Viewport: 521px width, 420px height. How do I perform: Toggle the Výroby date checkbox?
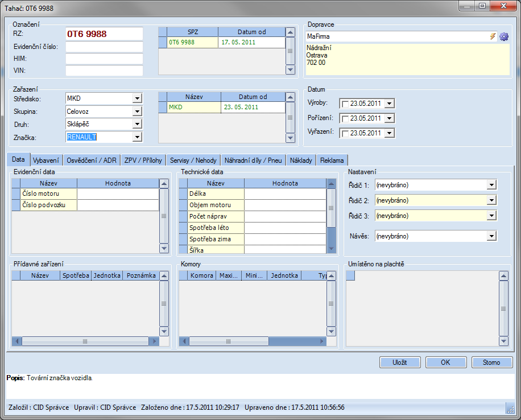(345, 104)
